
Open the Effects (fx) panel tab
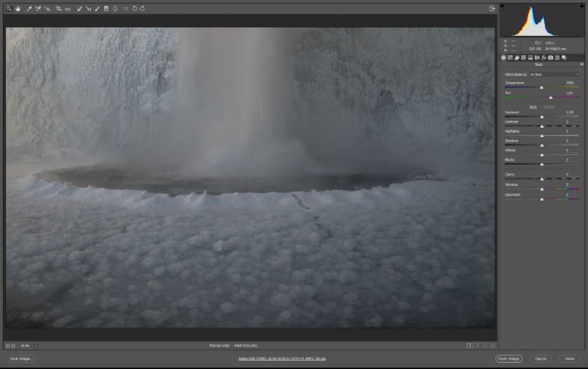pos(544,57)
